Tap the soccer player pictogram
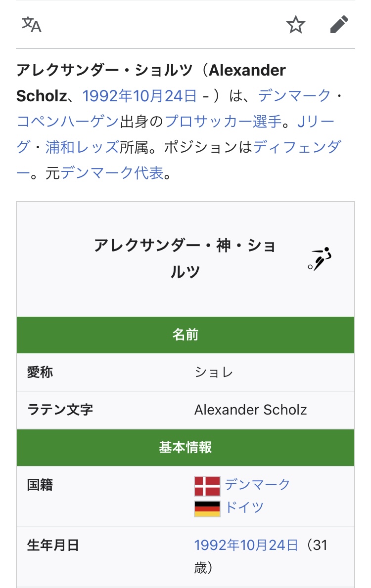371x588 pixels. (319, 258)
